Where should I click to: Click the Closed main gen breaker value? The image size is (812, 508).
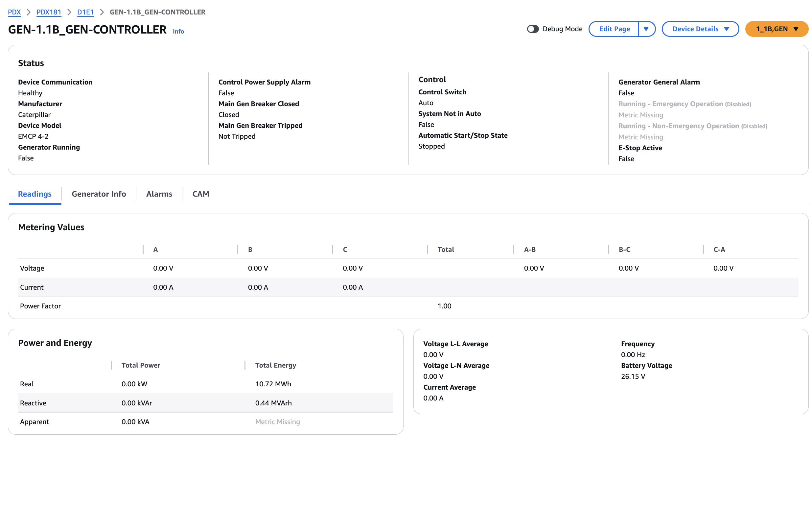click(229, 114)
